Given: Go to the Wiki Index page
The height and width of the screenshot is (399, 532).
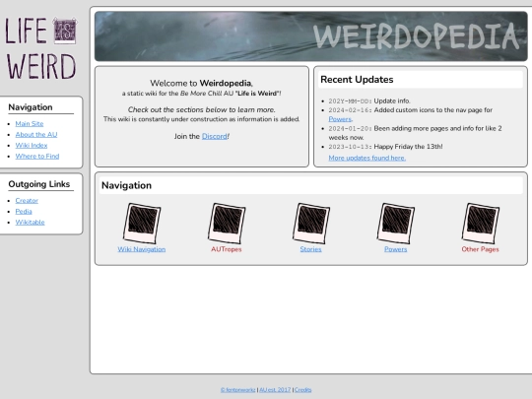Looking at the screenshot, I should point(32,146).
